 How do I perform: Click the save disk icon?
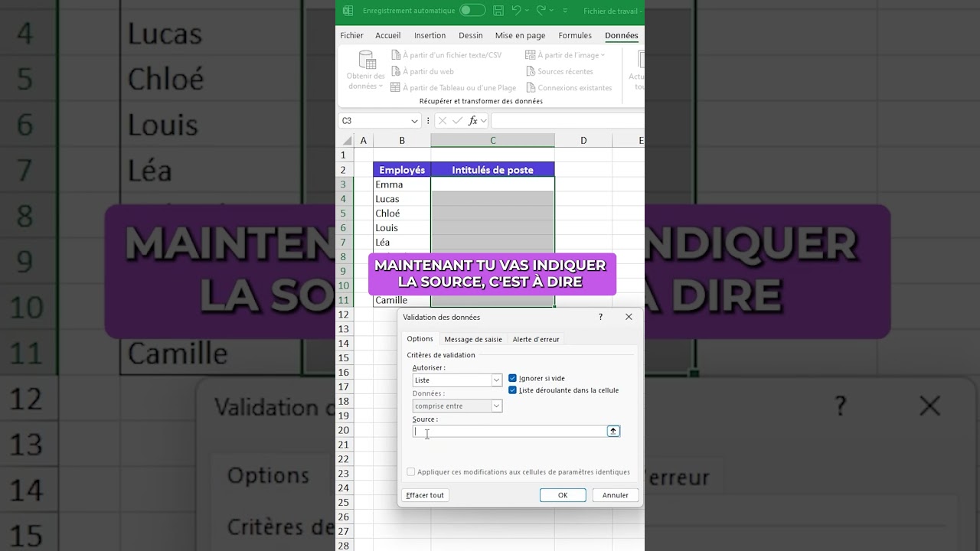tap(498, 11)
